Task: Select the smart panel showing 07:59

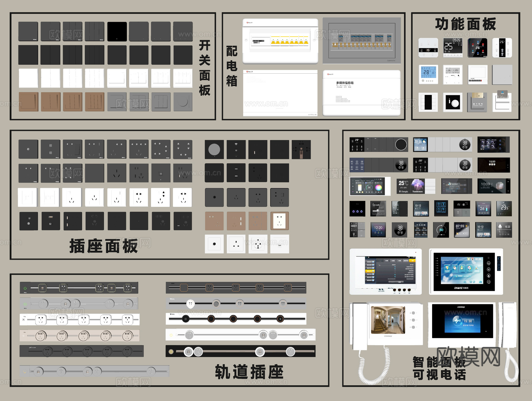Action: (462, 230)
